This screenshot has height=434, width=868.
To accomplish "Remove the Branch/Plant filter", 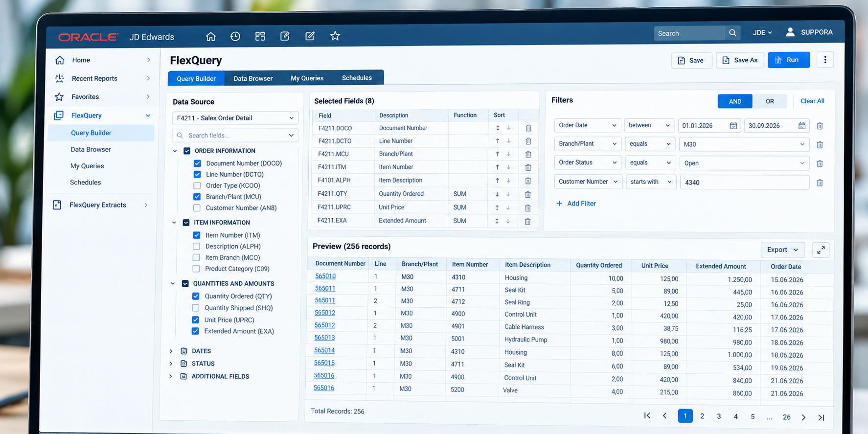I will [x=820, y=144].
